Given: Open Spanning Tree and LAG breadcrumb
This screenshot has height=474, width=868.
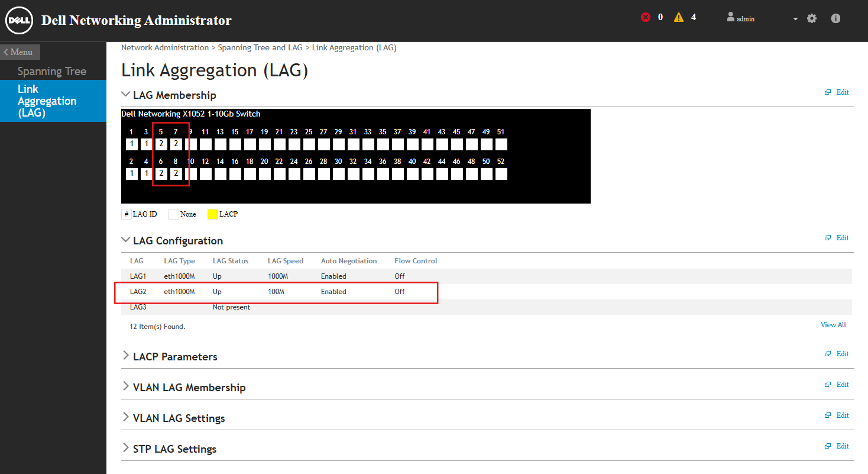Looking at the screenshot, I should (260, 47).
